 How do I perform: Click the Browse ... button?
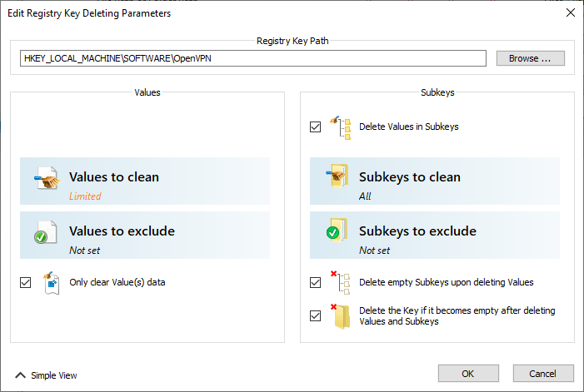point(531,58)
